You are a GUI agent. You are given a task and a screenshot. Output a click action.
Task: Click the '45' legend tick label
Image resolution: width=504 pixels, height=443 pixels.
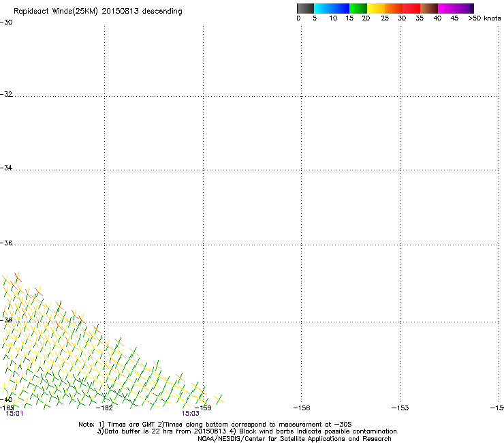click(x=454, y=18)
